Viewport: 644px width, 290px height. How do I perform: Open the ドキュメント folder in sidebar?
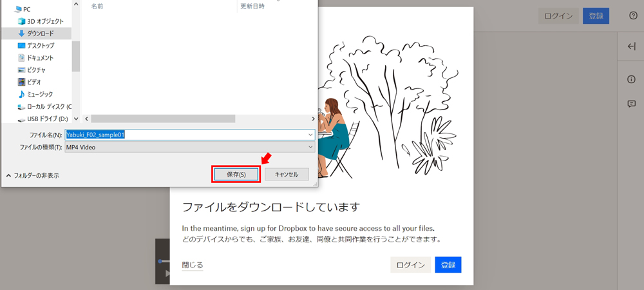click(35, 58)
